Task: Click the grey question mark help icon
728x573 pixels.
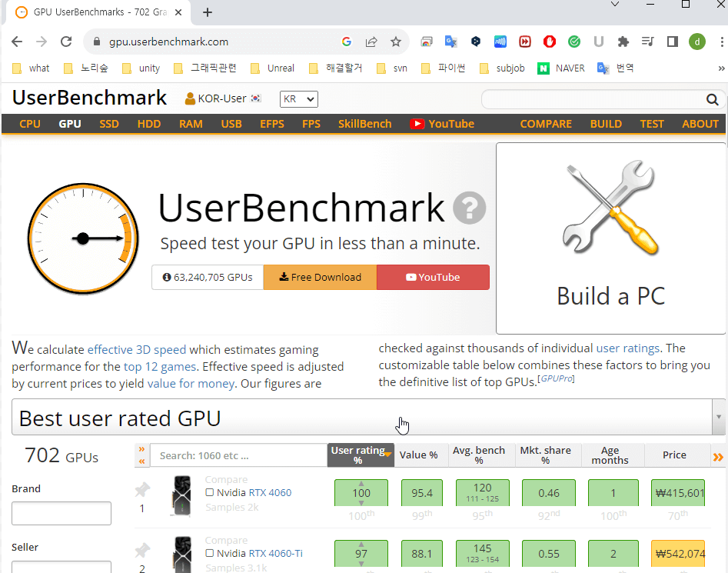Action: (x=470, y=208)
